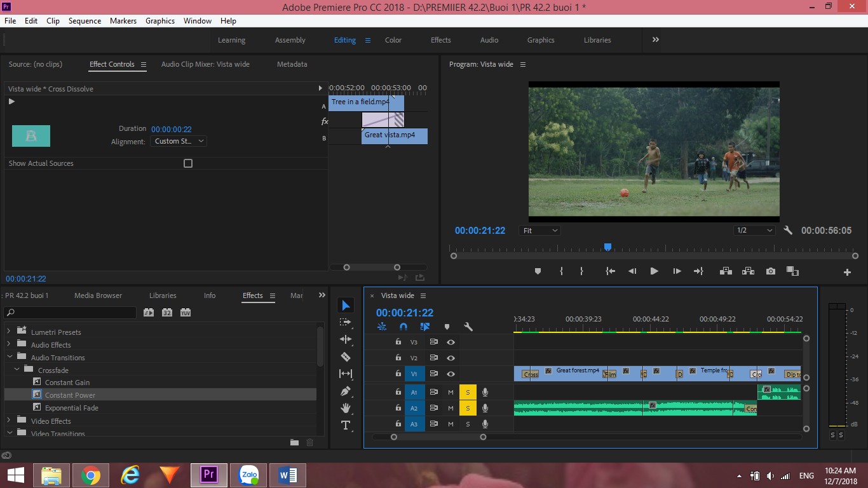Viewport: 868px width, 488px height.
Task: Toggle timeline Snap magnet icon
Action: coord(403,327)
